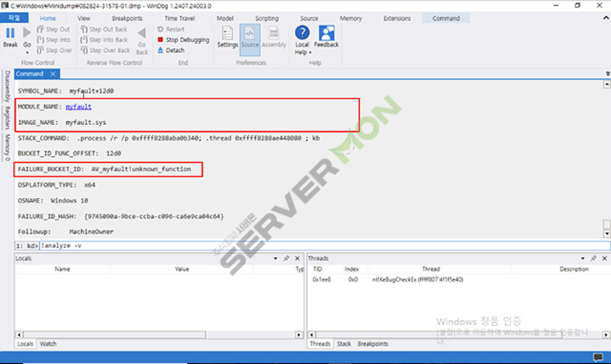Open debugger Settings

(227, 37)
